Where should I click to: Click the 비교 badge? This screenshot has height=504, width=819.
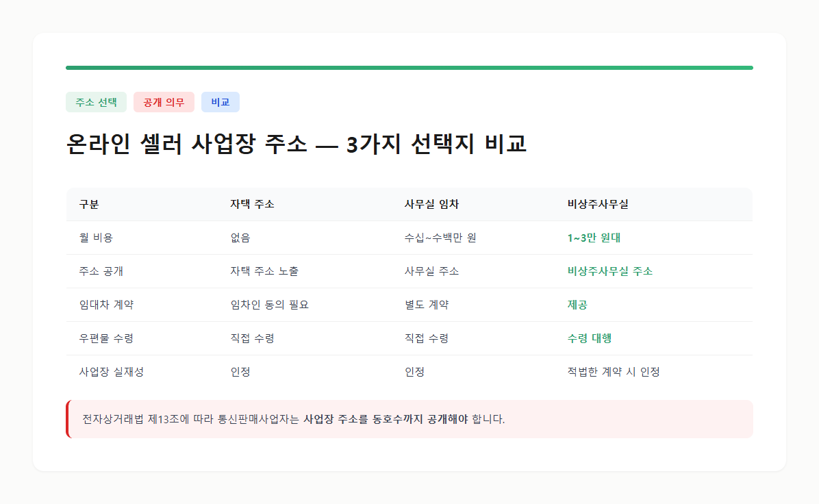220,101
